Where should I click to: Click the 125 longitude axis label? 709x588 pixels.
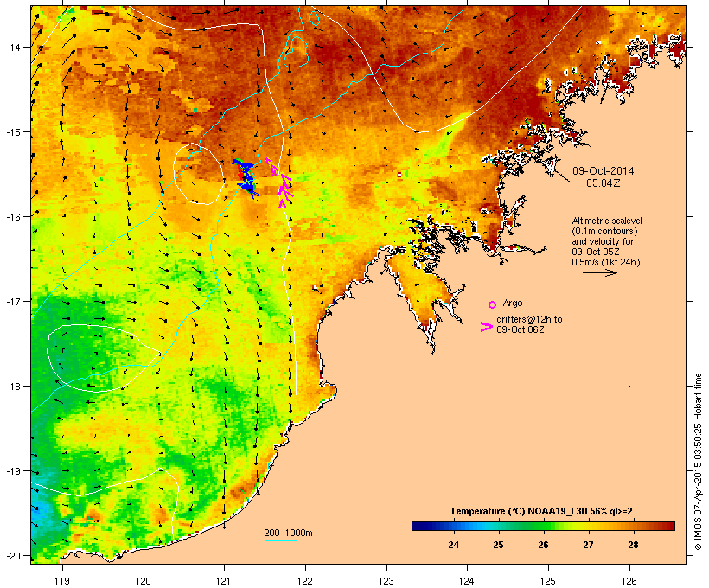(548, 581)
